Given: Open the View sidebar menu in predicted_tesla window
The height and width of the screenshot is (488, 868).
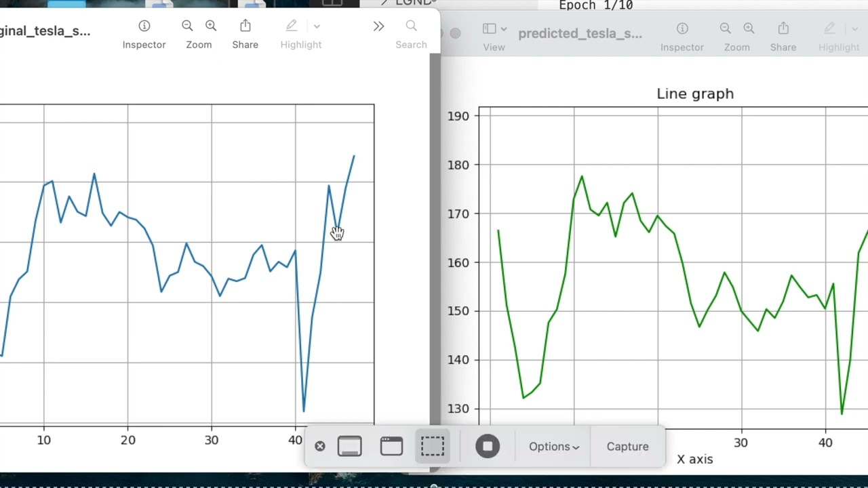Looking at the screenshot, I should coord(494,28).
